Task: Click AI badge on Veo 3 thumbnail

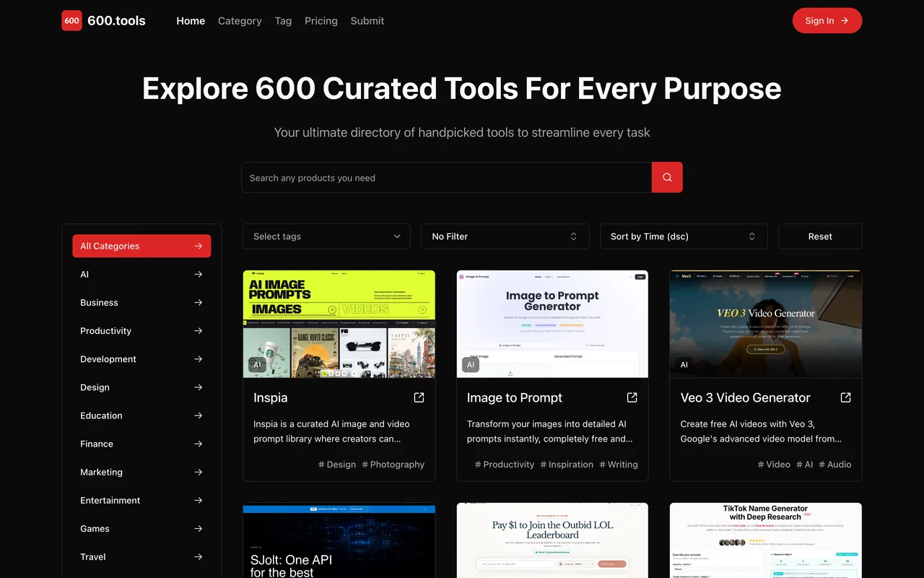Action: tap(684, 365)
